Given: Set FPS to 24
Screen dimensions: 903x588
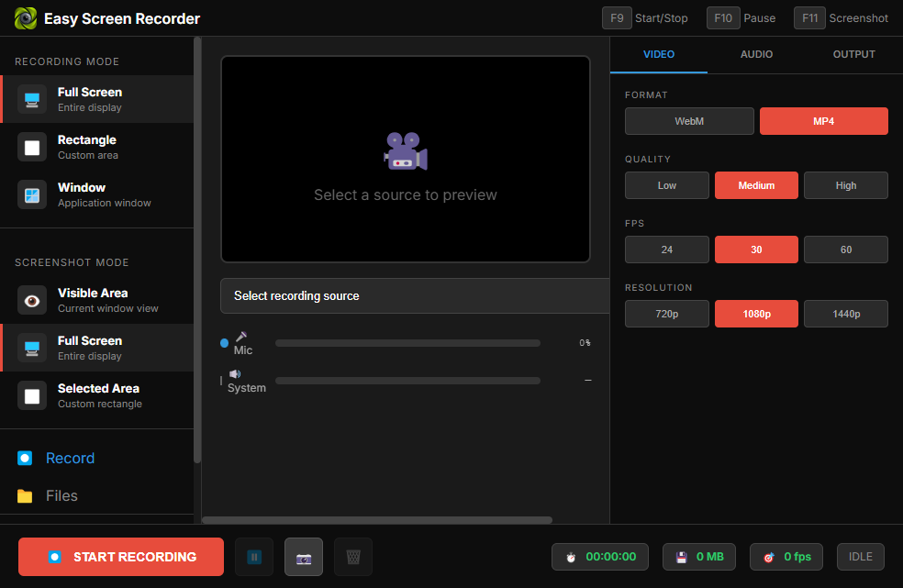Looking at the screenshot, I should click(x=667, y=250).
